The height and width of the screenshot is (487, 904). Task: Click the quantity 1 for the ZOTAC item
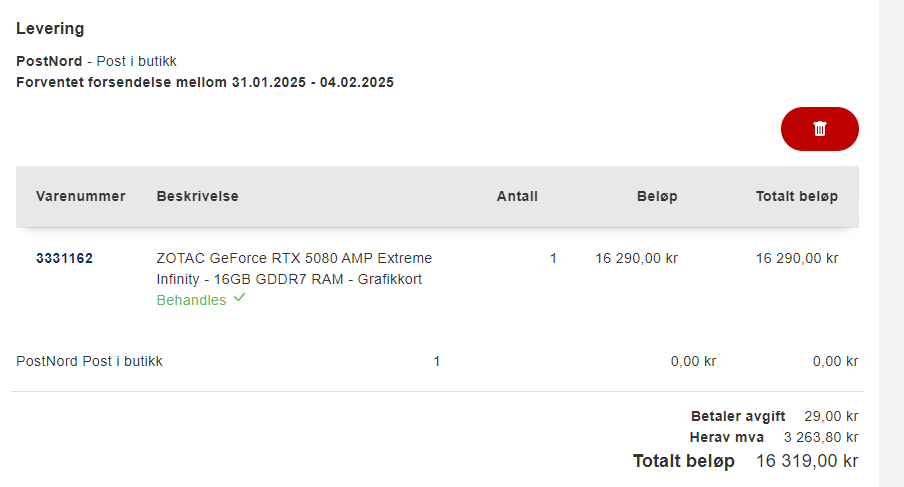[553, 258]
